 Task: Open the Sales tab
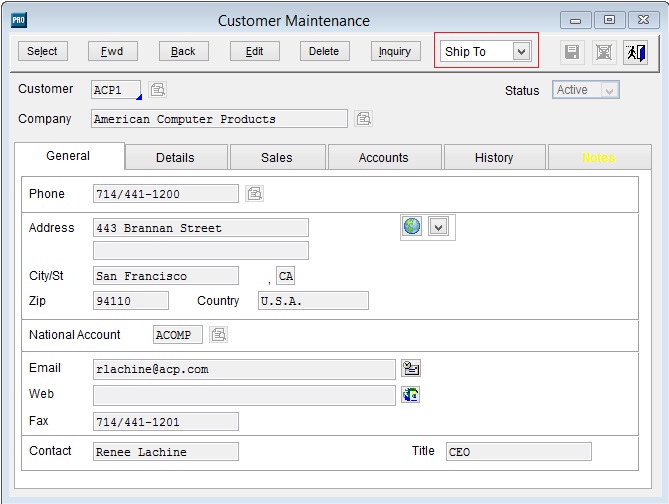coord(277,157)
